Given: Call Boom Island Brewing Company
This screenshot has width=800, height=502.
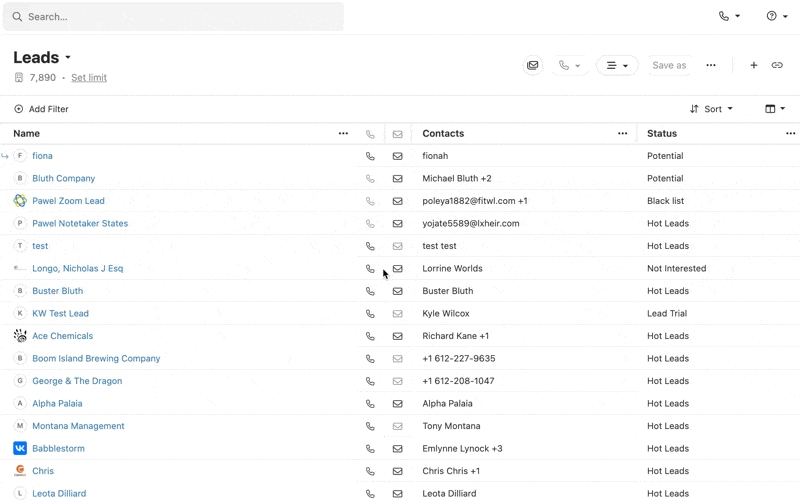Looking at the screenshot, I should (370, 359).
